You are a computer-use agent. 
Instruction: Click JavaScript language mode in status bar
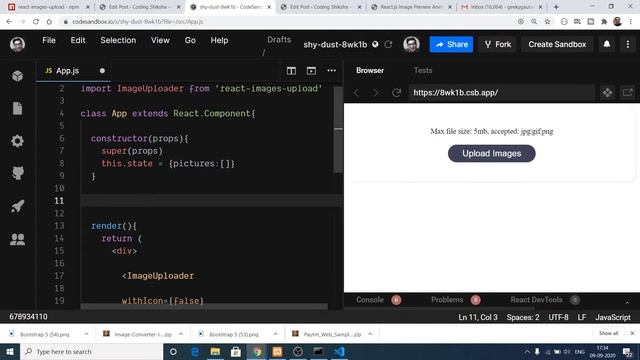[x=613, y=317]
